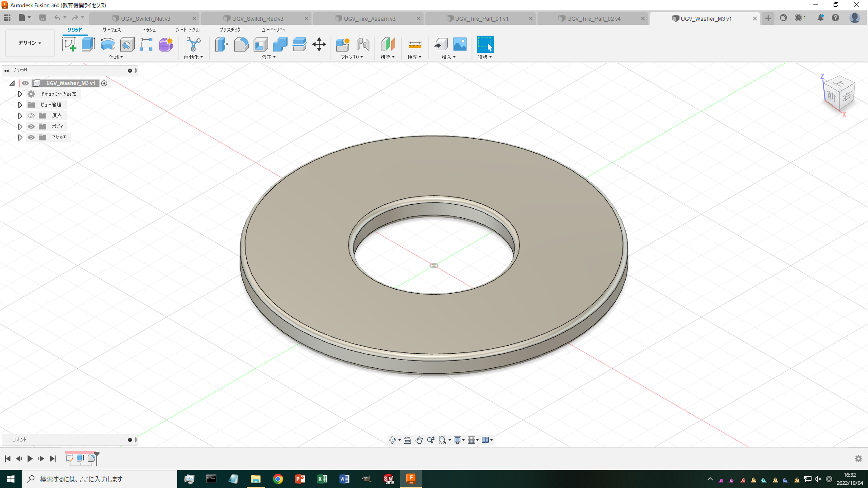Toggle visibility of UGV_Washer_M3 v1 component
The width and height of the screenshot is (868, 488).
click(x=25, y=83)
